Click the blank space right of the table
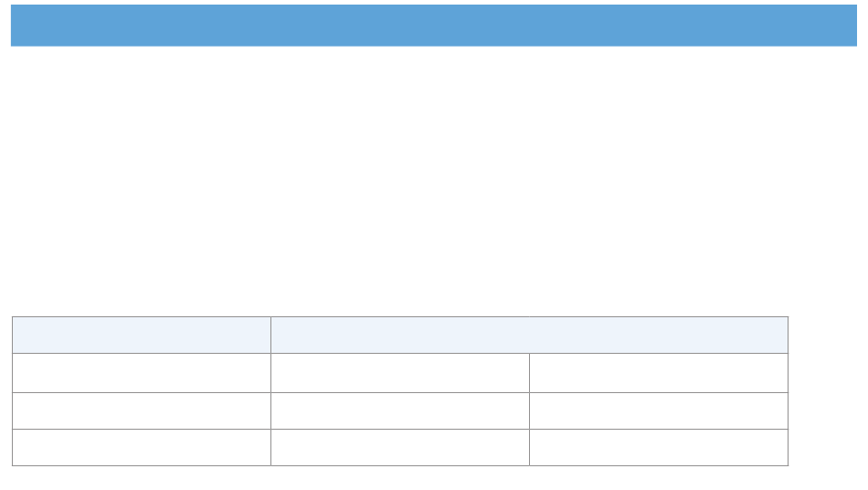The height and width of the screenshot is (490, 868). pos(823,391)
